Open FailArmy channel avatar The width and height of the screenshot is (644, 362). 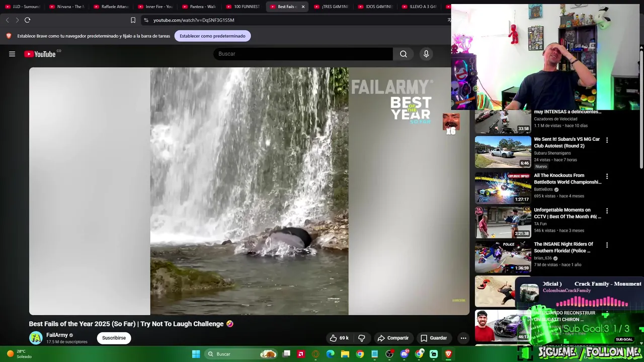(x=36, y=338)
